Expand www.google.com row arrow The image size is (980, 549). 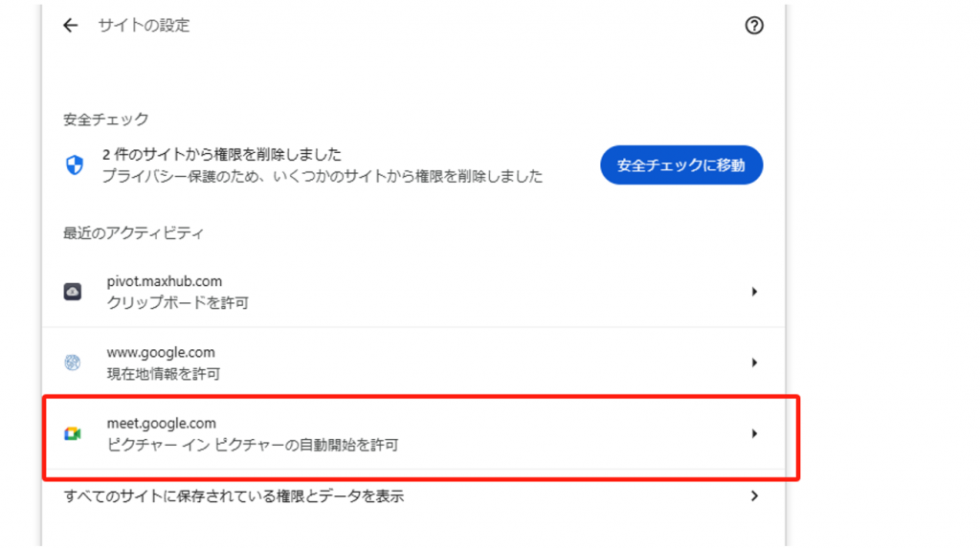tap(754, 362)
